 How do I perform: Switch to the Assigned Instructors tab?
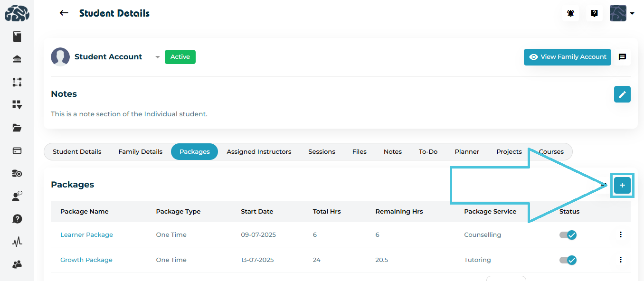[259, 152]
